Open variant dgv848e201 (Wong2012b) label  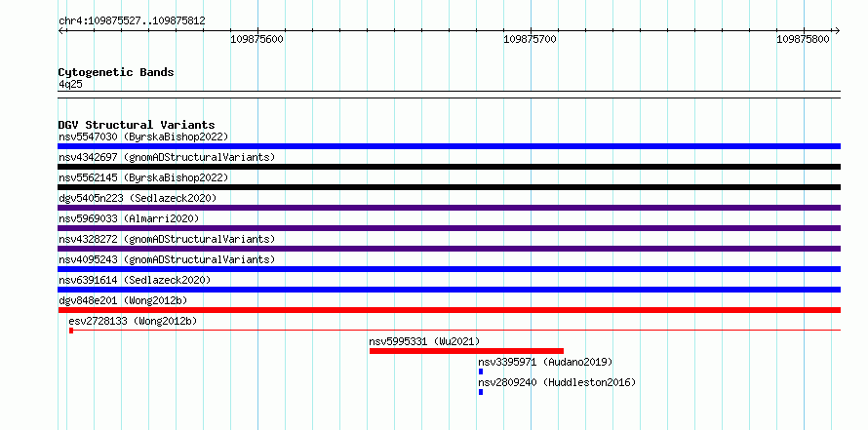click(x=123, y=300)
